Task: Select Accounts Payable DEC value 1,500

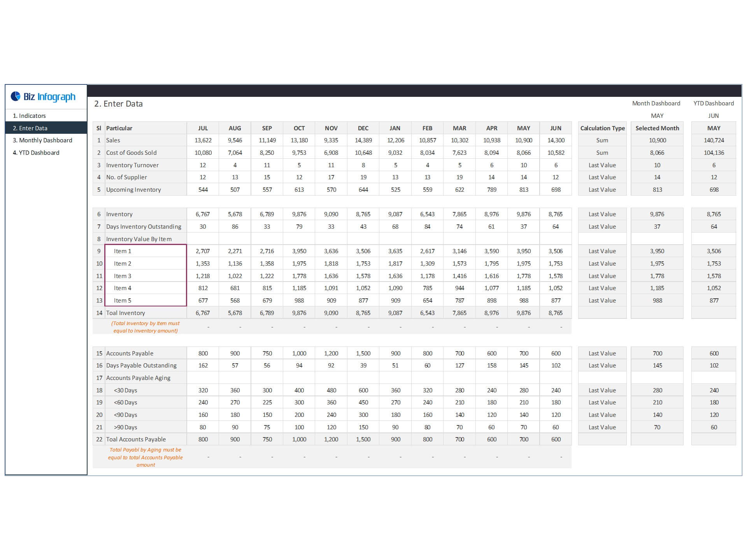Action: coord(363,353)
